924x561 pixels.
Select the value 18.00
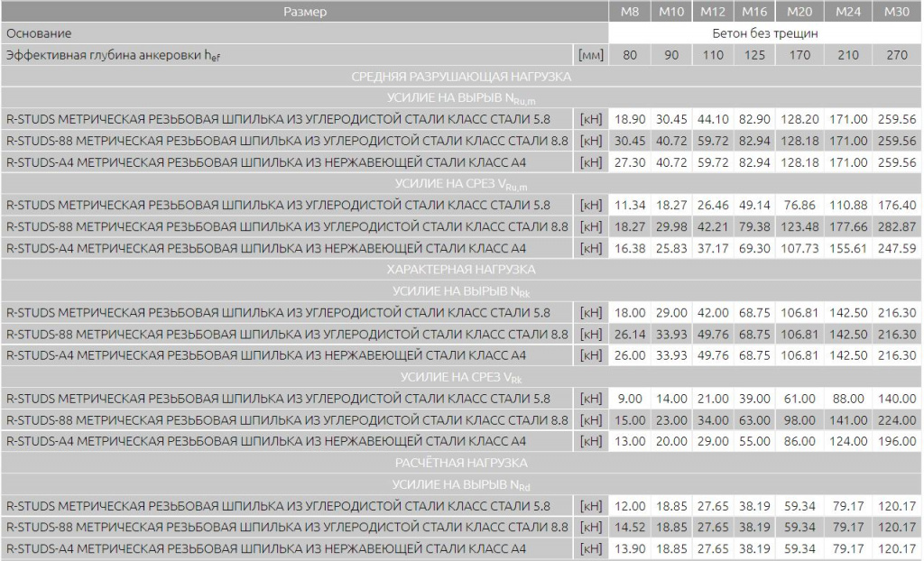point(629,313)
